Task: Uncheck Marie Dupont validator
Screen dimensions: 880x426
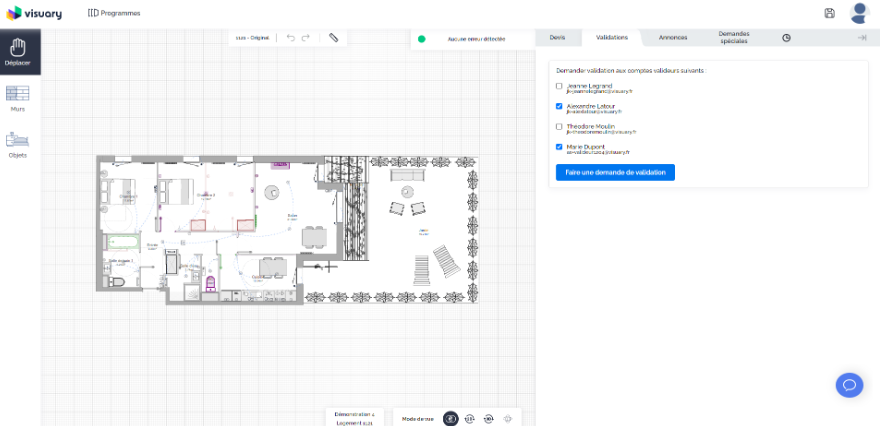Action: [559, 147]
